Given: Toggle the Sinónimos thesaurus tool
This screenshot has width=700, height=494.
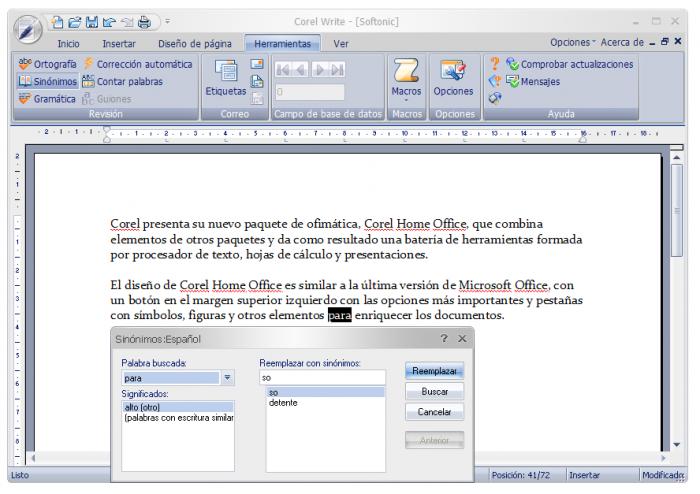Looking at the screenshot, I should (x=47, y=82).
